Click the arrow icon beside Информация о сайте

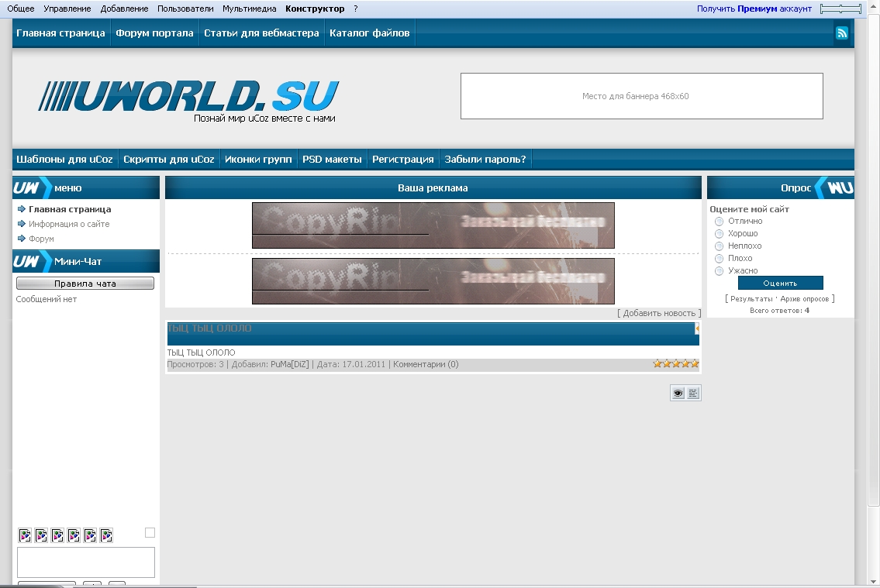pyautogui.click(x=22, y=224)
